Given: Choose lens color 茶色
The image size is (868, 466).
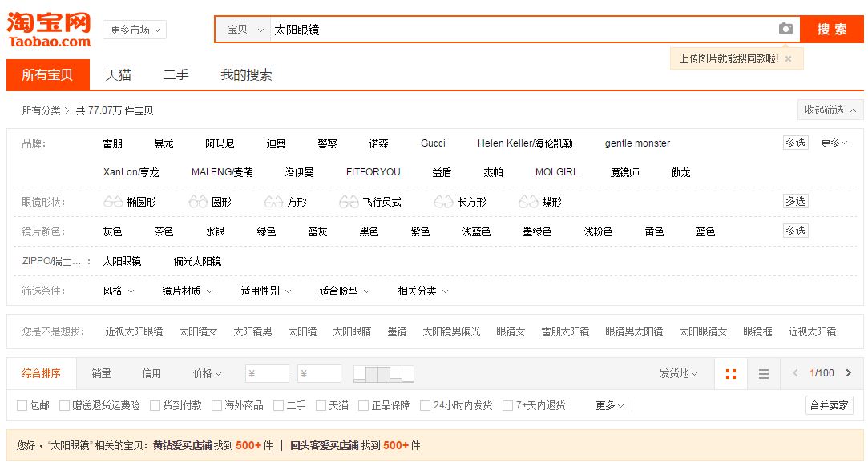Looking at the screenshot, I should click(164, 231).
